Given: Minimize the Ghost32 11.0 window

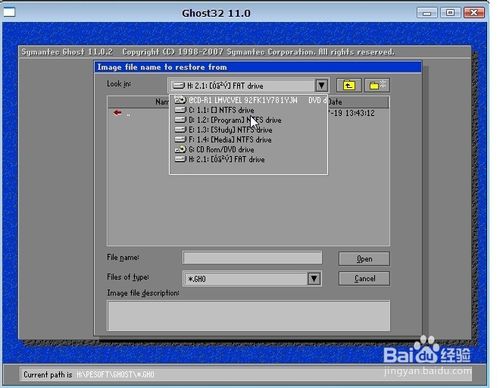Looking at the screenshot, I should pyautogui.click(x=427, y=13).
